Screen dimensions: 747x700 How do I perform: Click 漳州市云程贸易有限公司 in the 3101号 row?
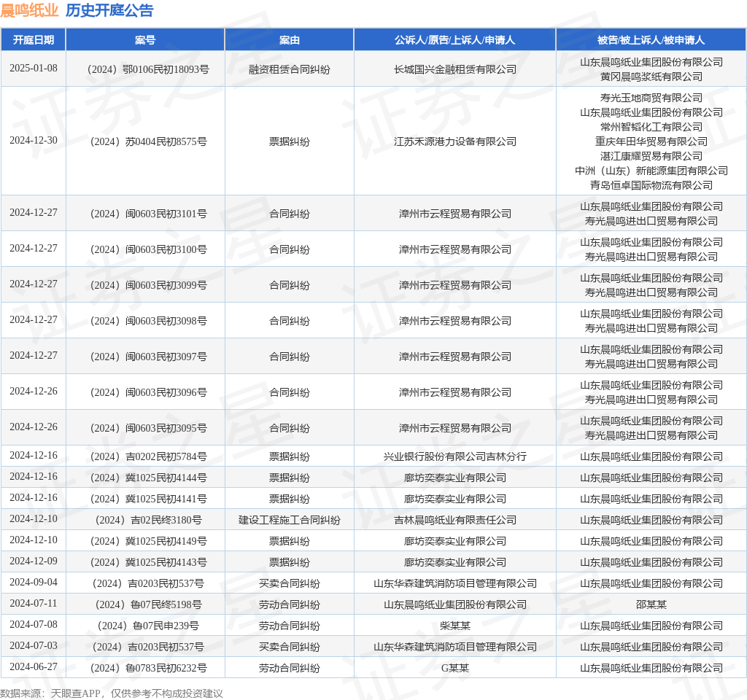(x=455, y=214)
